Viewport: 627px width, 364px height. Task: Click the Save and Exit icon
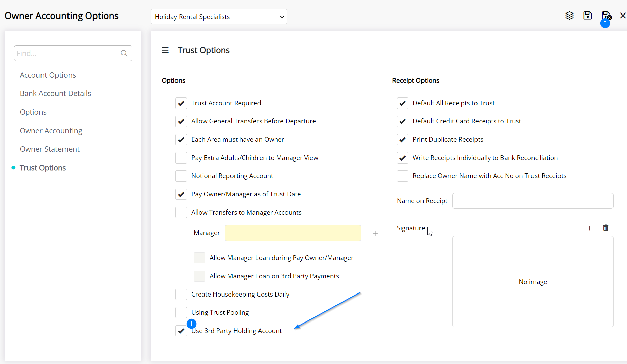[606, 16]
